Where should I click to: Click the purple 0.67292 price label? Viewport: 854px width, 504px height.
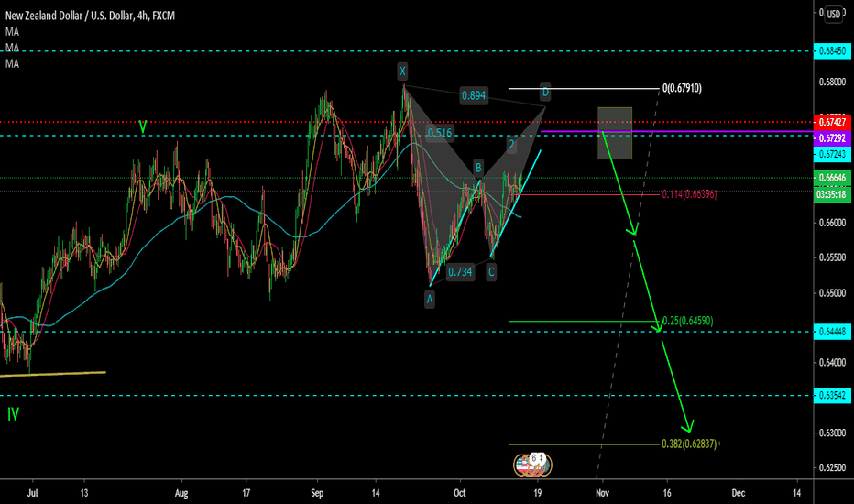pos(832,137)
